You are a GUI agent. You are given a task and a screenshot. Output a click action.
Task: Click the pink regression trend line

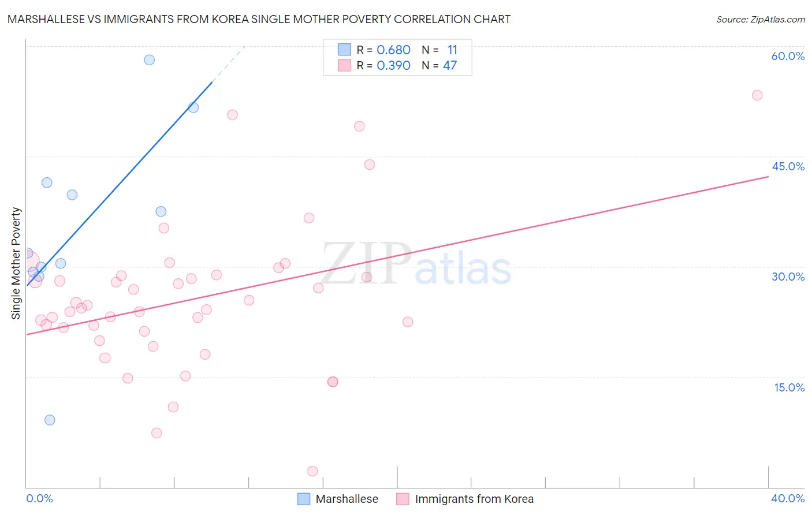(397, 255)
